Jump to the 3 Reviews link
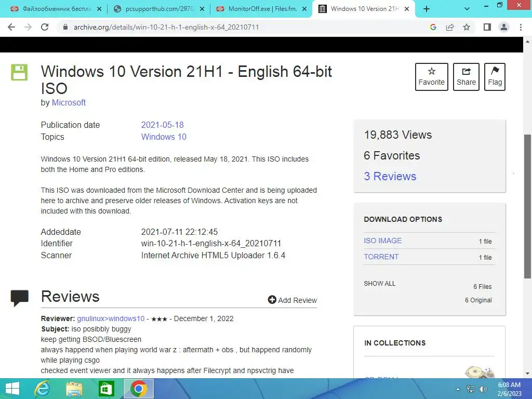 coord(390,176)
